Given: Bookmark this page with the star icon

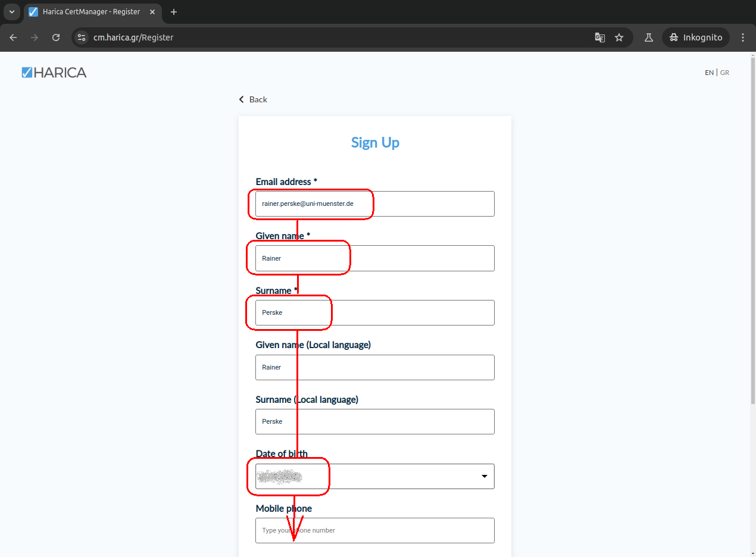Looking at the screenshot, I should pos(619,37).
